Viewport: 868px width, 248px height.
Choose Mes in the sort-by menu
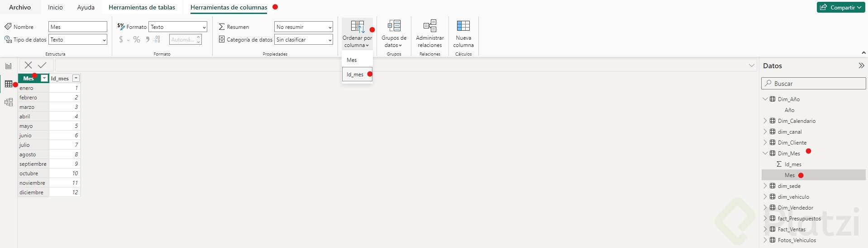[x=357, y=60]
